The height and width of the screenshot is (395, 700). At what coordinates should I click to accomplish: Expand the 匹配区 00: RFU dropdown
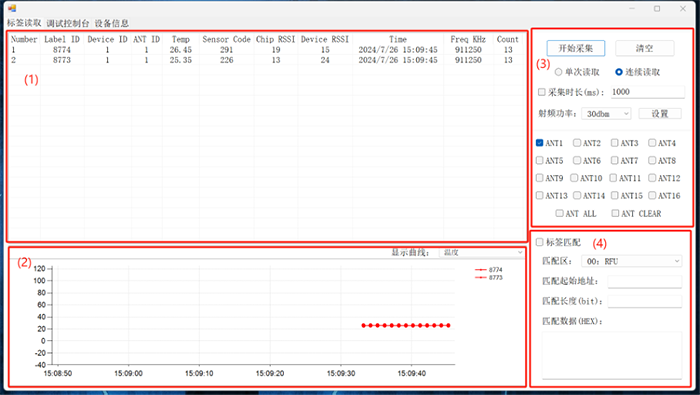pos(631,261)
